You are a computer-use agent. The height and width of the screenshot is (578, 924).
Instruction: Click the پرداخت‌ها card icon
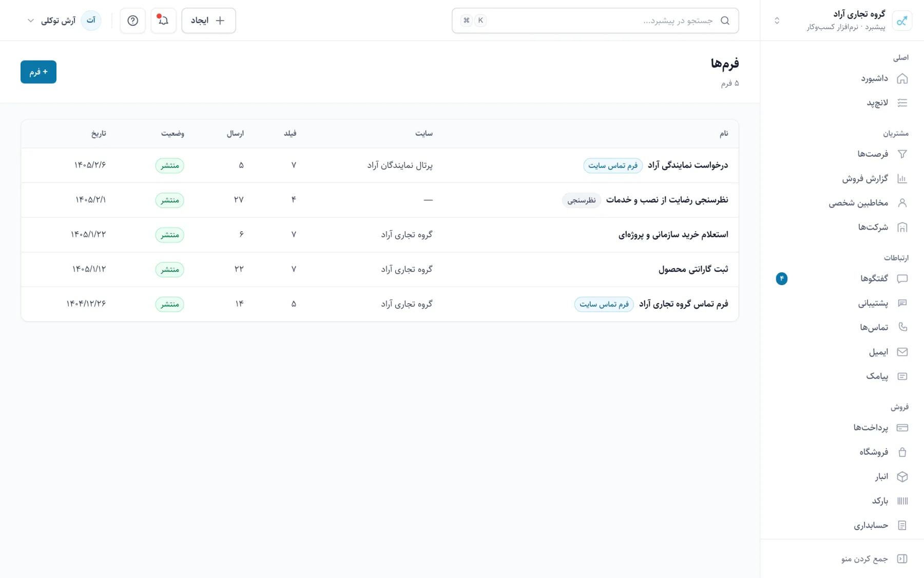(x=902, y=427)
